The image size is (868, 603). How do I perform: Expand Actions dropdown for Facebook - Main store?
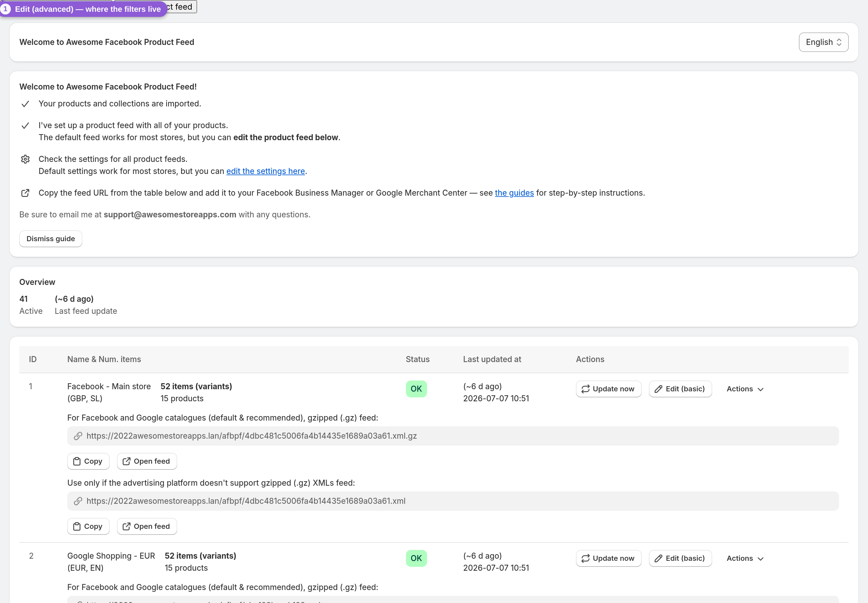click(x=745, y=389)
